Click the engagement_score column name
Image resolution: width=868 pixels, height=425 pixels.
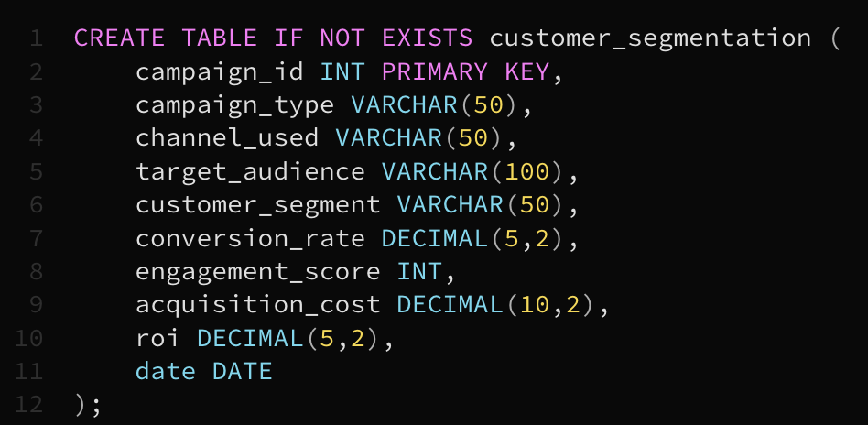[x=257, y=271]
